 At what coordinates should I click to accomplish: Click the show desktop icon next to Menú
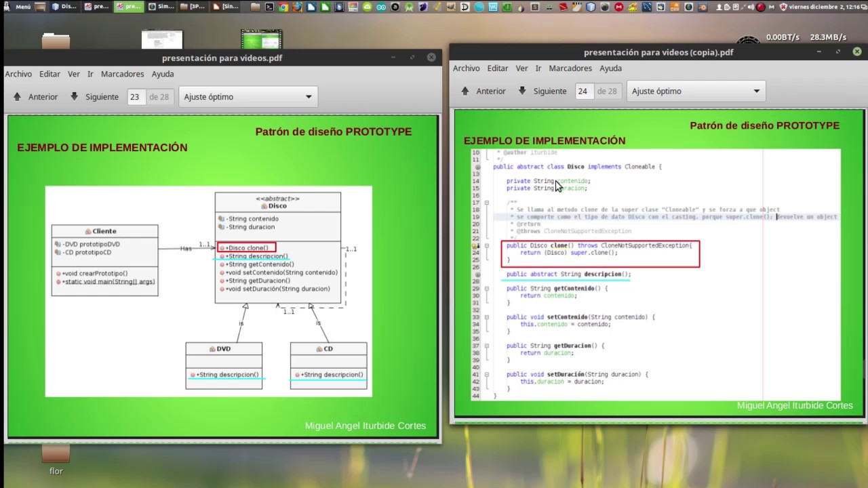[41, 6]
